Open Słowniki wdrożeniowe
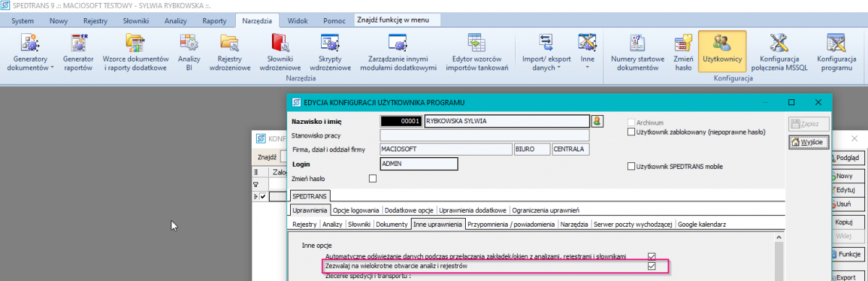Image resolution: width=868 pixels, height=281 pixels. (x=279, y=53)
